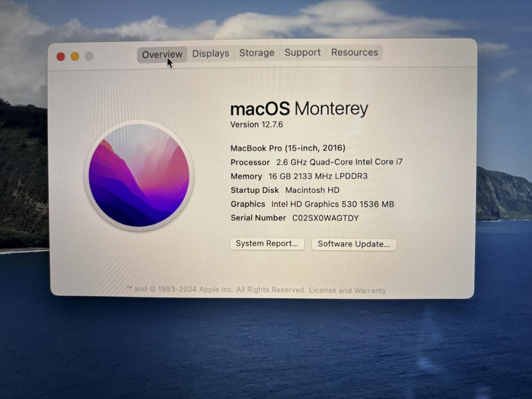Switch to the Overview tab
Viewport: 532px width, 399px height.
(162, 55)
